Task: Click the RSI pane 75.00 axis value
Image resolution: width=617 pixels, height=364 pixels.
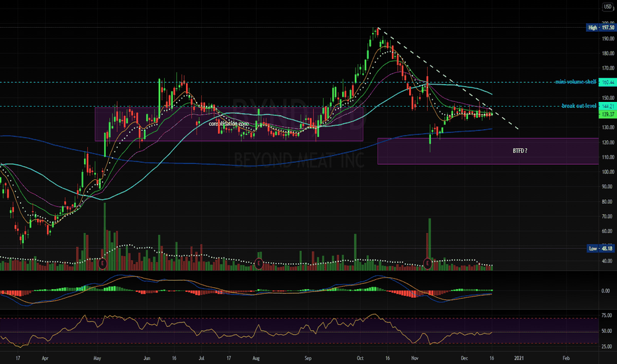Action: click(x=607, y=315)
